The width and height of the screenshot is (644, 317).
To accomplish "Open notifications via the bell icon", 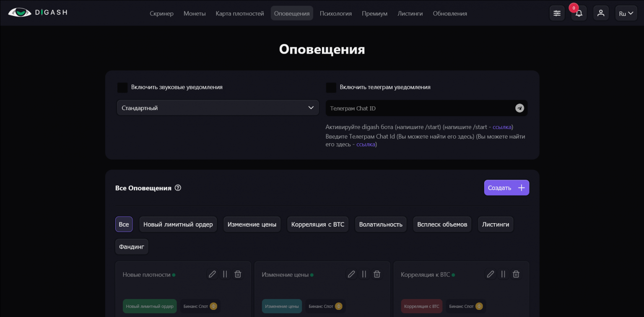I will (x=579, y=13).
